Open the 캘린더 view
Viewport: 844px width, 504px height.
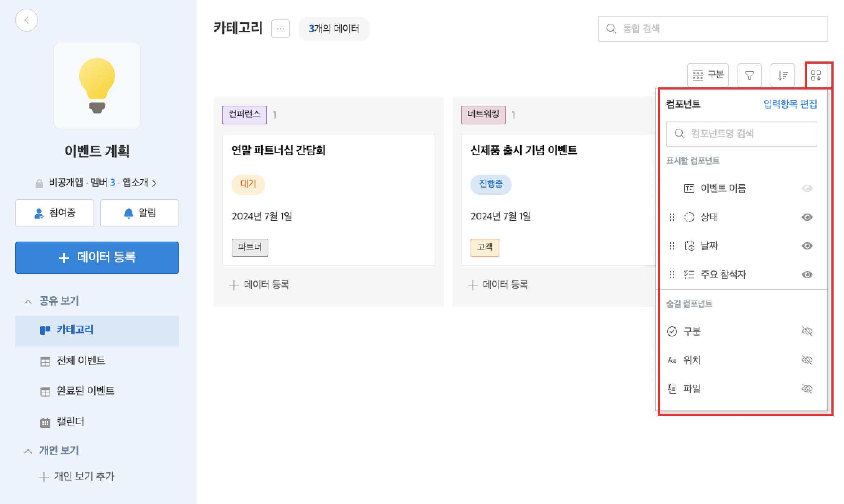point(70,422)
